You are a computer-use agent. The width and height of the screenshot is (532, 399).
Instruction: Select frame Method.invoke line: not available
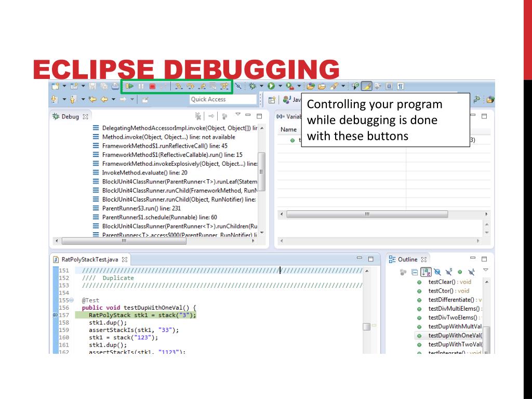point(168,137)
